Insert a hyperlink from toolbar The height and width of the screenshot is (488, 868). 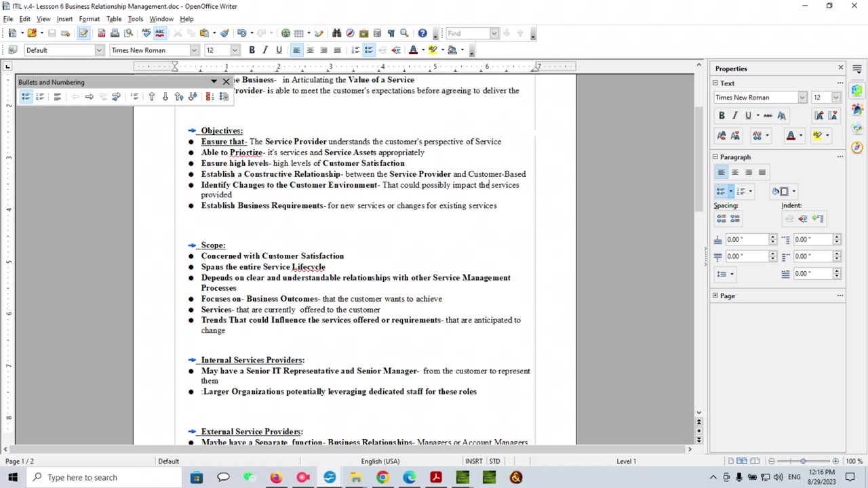tap(286, 33)
